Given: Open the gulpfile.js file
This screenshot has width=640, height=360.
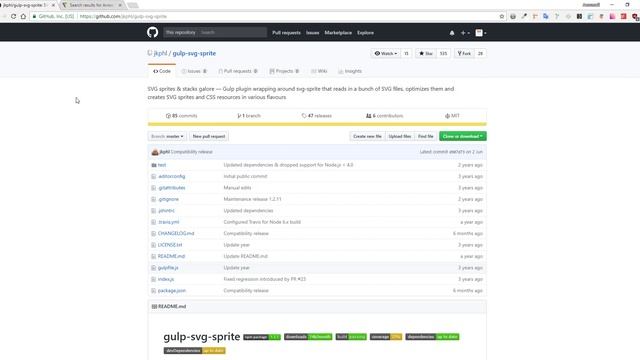Looking at the screenshot, I should 168,268.
